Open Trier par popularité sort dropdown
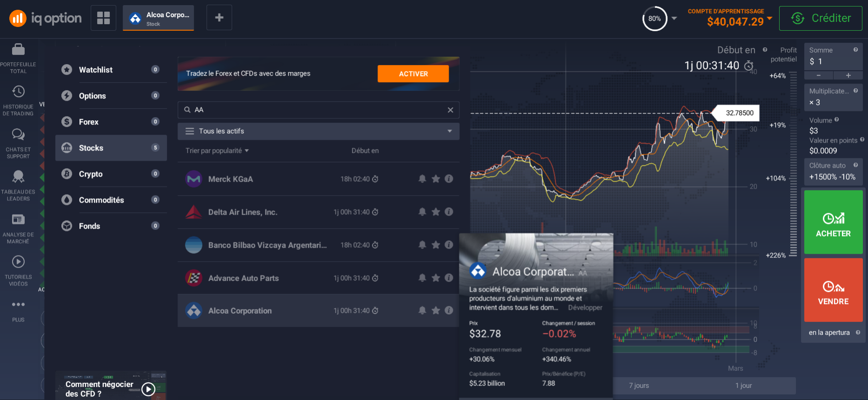868x400 pixels. [x=217, y=151]
